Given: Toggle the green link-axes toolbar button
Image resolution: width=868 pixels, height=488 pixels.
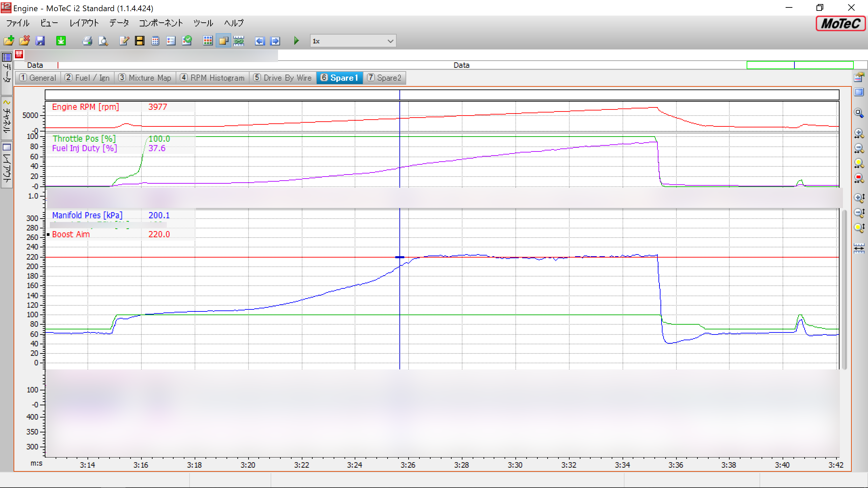Looking at the screenshot, I should point(239,41).
